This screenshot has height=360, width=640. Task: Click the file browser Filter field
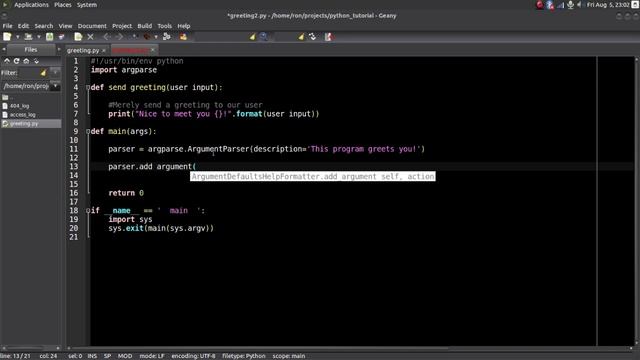click(x=29, y=73)
